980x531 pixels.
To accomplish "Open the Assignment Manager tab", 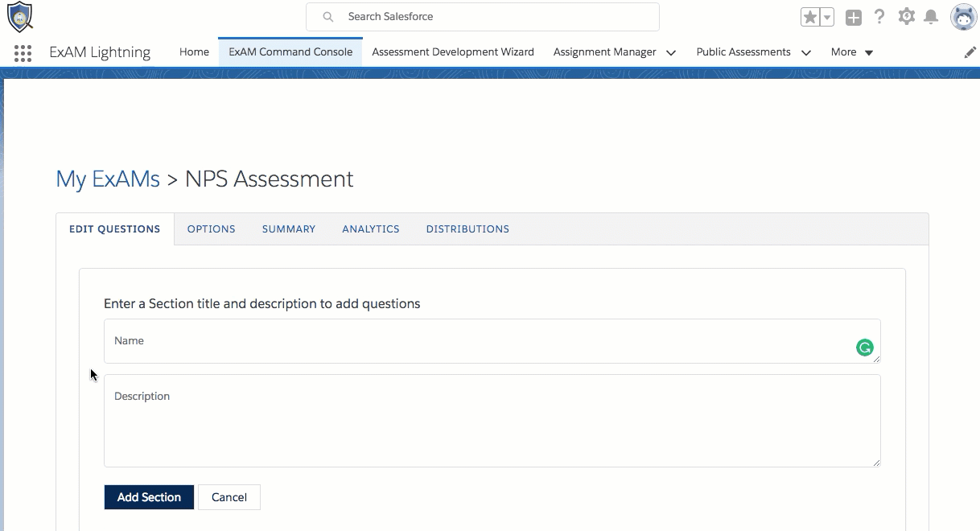I will pos(605,52).
